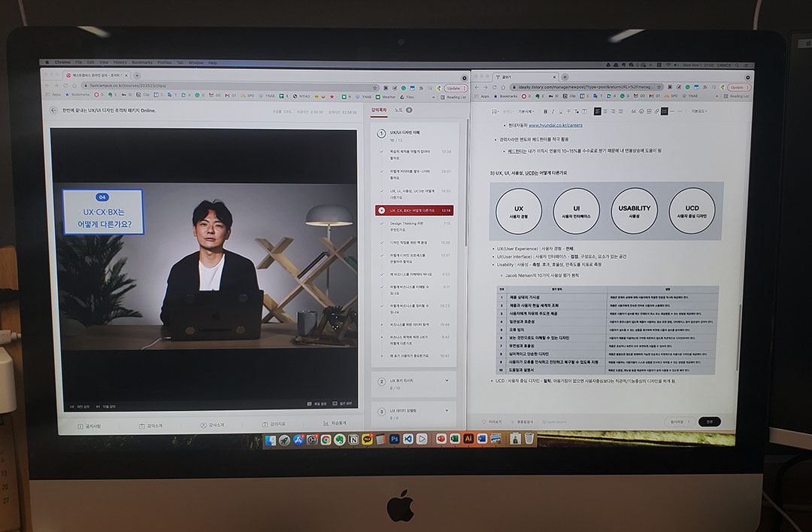Open Finder from the Dock
This screenshot has height=532, width=812.
coord(271,440)
